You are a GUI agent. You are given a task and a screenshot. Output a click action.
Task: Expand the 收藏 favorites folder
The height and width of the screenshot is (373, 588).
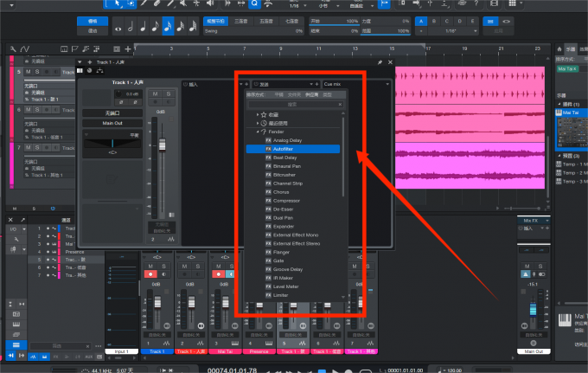pos(258,114)
